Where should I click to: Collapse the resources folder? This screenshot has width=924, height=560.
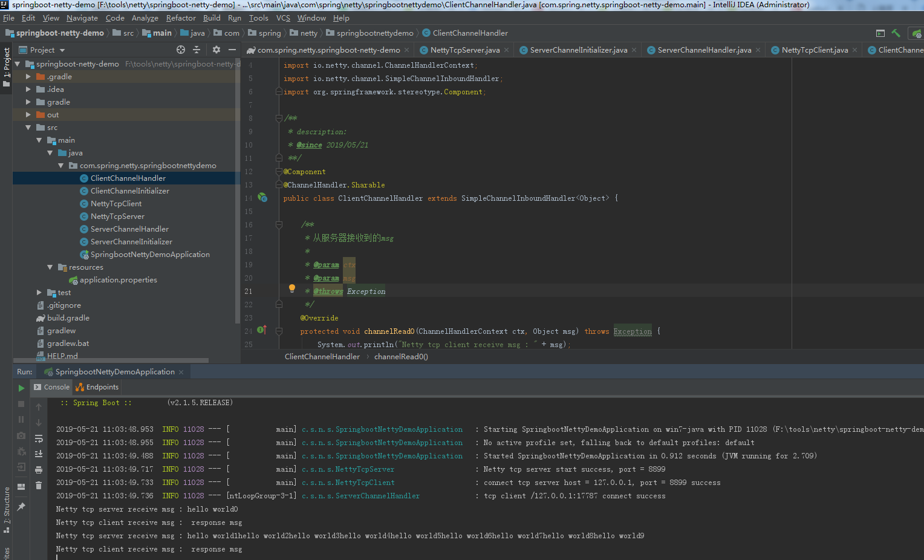50,267
